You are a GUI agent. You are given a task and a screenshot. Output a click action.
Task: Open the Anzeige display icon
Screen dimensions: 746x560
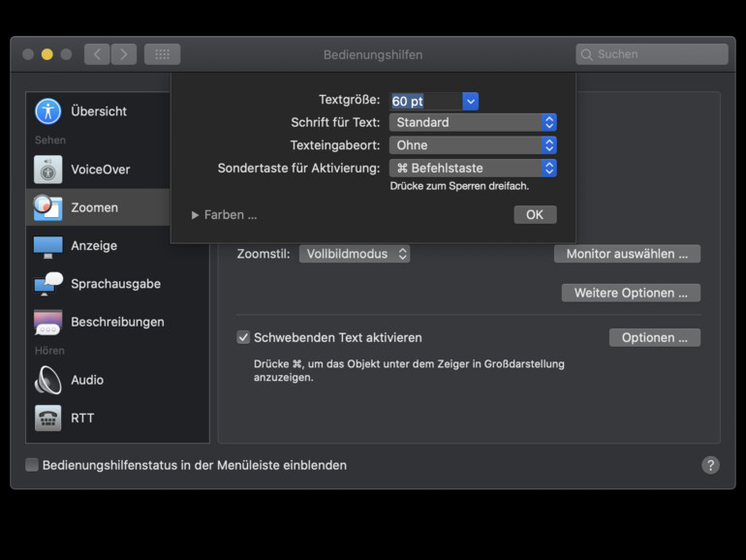47,246
